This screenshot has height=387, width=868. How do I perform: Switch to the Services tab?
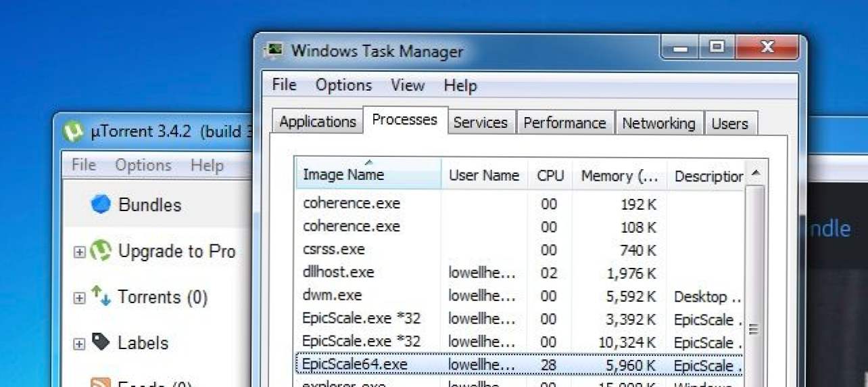(481, 123)
